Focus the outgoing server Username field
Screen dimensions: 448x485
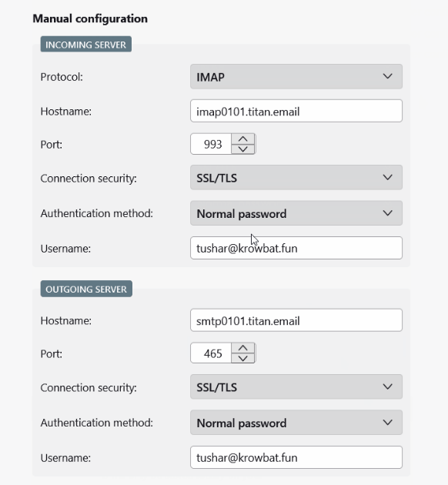pos(296,457)
